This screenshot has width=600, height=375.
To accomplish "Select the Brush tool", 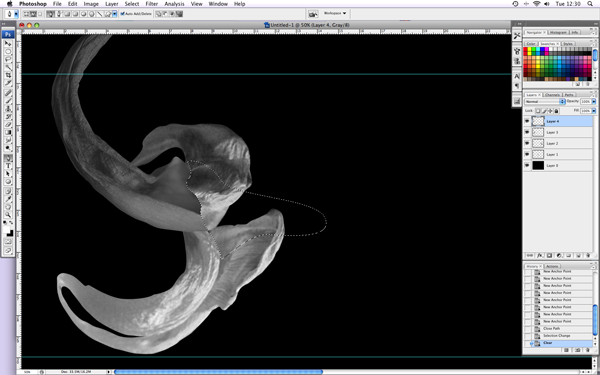I will click(8, 101).
